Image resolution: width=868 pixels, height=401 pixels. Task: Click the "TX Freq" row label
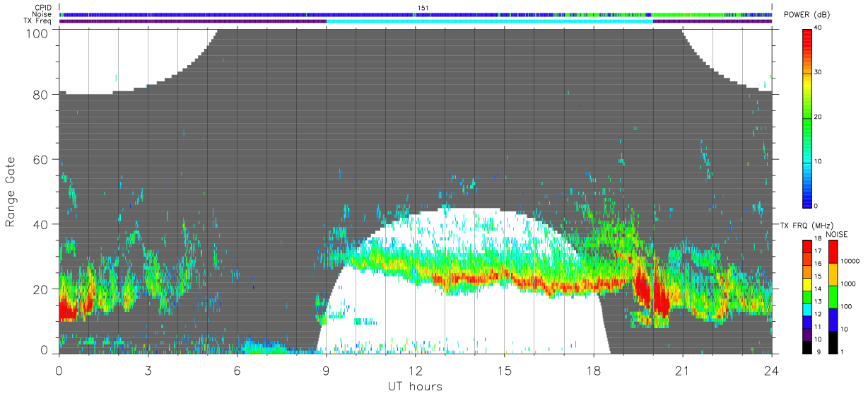pyautogui.click(x=38, y=21)
